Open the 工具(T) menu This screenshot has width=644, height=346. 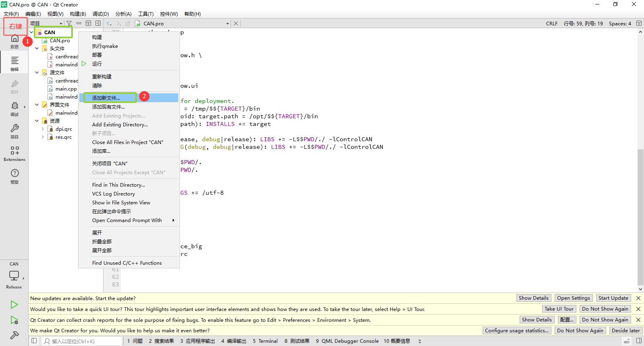(x=146, y=14)
